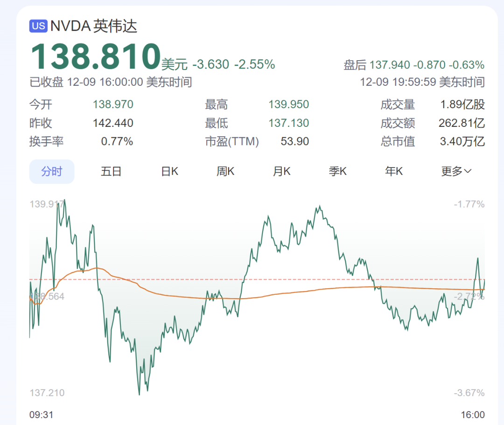The height and width of the screenshot is (425, 504).
Task: Select the 分时 intraday chart tab
Action: pos(52,172)
